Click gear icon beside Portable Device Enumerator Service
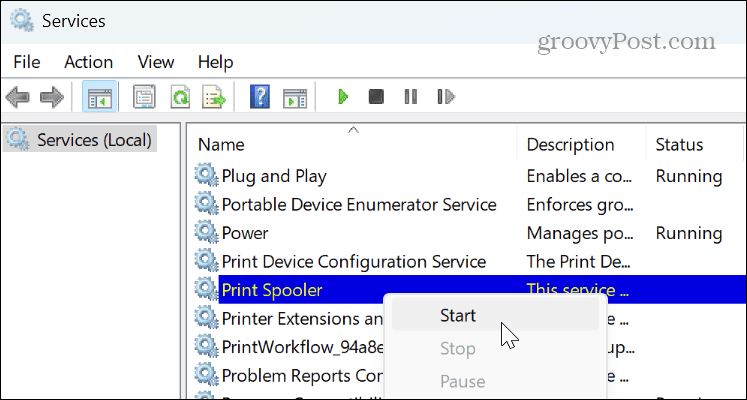Image resolution: width=747 pixels, height=400 pixels. pos(207,204)
